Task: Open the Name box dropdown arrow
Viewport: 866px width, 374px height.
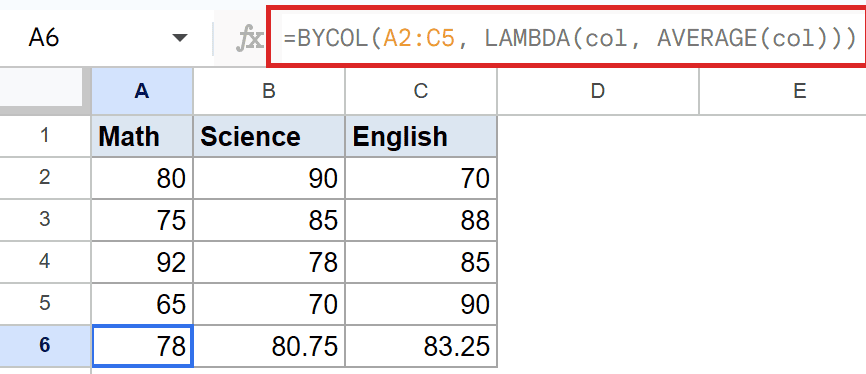Action: click(x=179, y=38)
